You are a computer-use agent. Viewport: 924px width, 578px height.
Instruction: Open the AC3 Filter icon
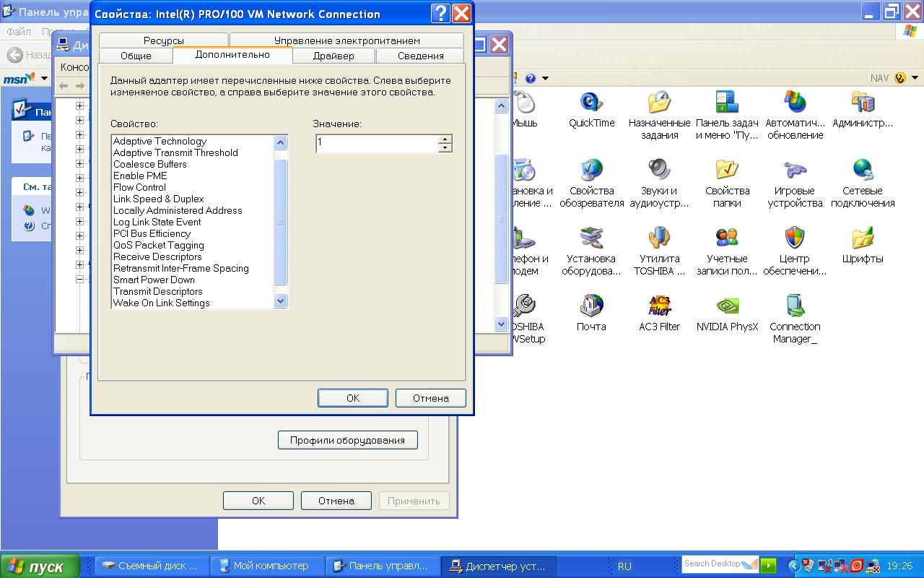click(x=659, y=307)
